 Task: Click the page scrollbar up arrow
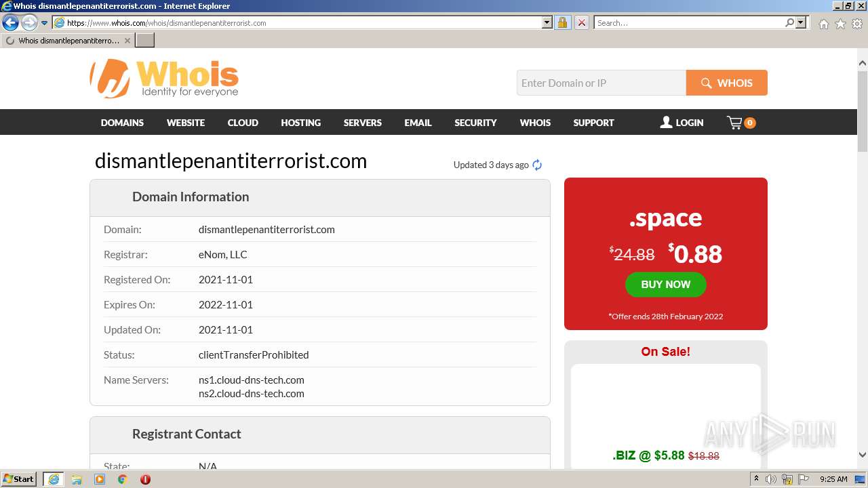click(862, 64)
